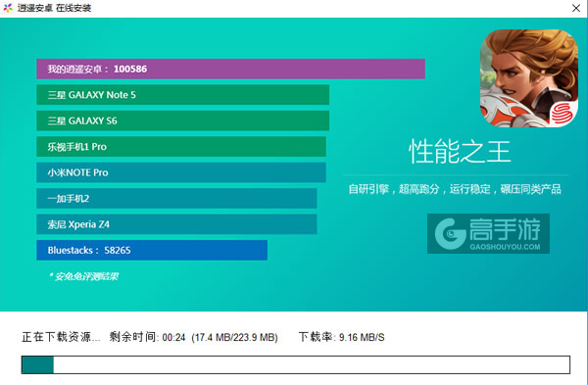Screen dimensions: 588x385
Task: Select the 一加手机2 benchmark bar
Action: [176, 198]
